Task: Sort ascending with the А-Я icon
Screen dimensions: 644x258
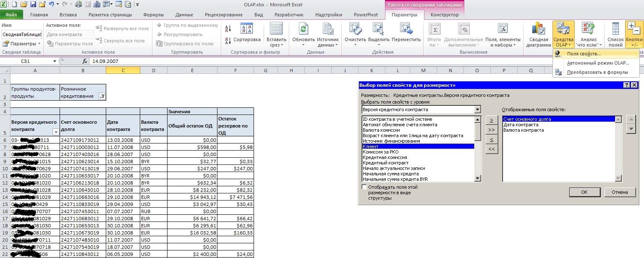Action: [x=228, y=29]
